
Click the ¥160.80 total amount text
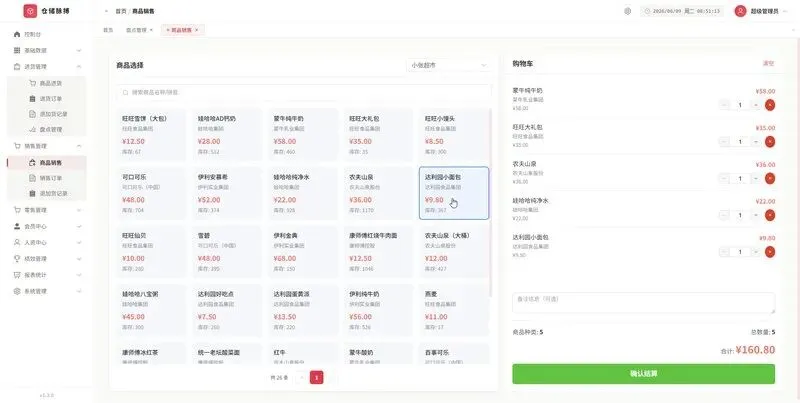755,350
